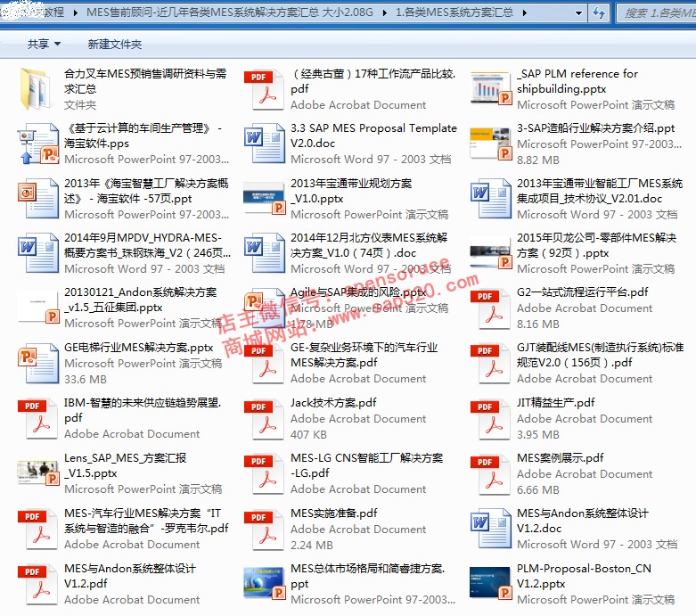Select the 17种工作流产品比较.pdf file icon
696x616 pixels.
click(264, 90)
